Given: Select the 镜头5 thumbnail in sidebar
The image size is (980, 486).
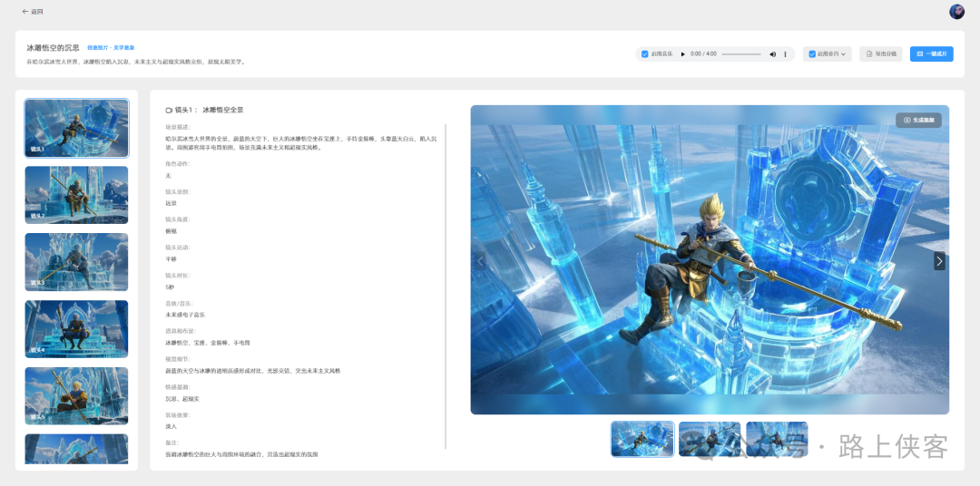Looking at the screenshot, I should click(77, 395).
